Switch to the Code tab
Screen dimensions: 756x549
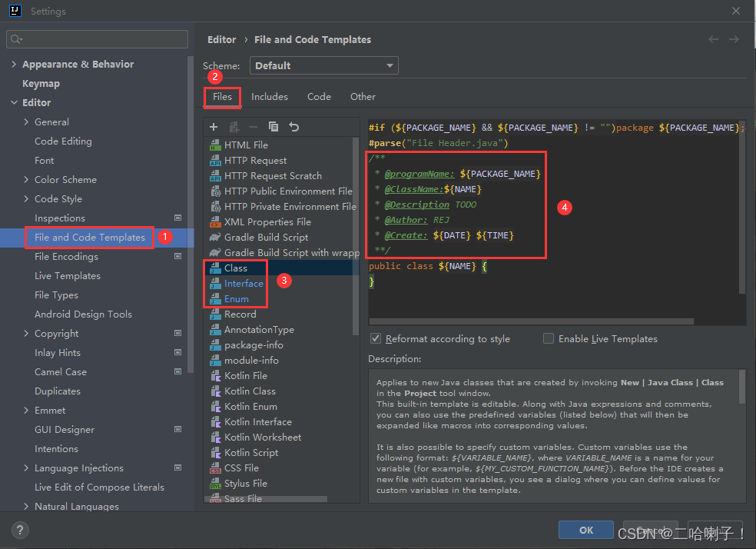pyautogui.click(x=319, y=97)
